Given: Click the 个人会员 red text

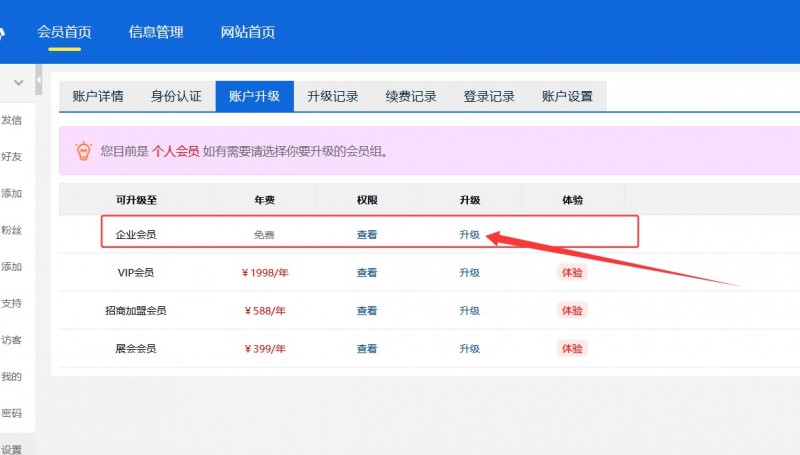Looking at the screenshot, I should [x=176, y=151].
